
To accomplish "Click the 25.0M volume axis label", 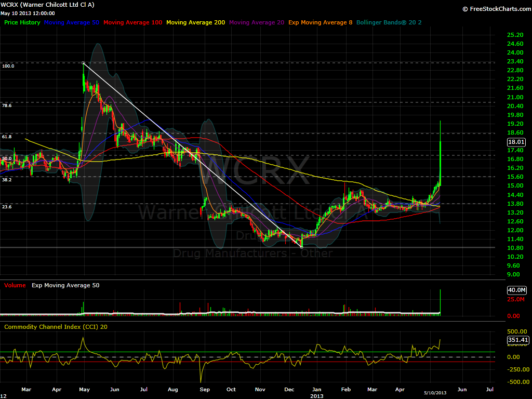I will [x=516, y=299].
